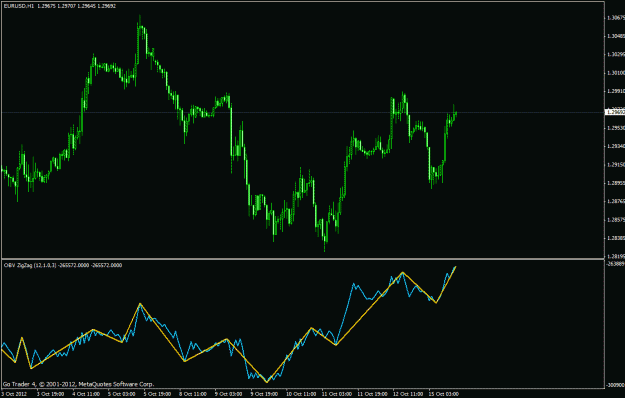This screenshot has width=625, height=398.
Task: Click the -30090 indicator scale bottom value
Action: pyautogui.click(x=616, y=385)
